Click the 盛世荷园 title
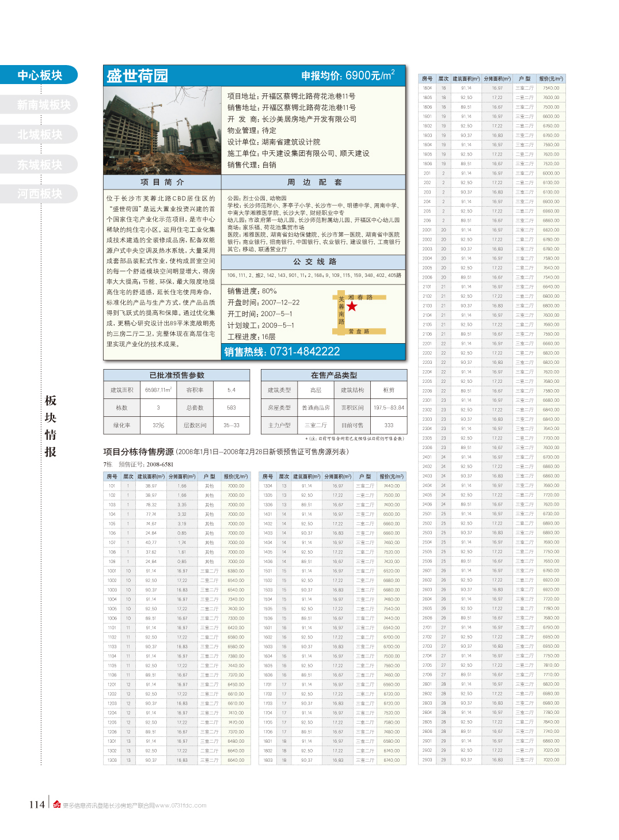The height and width of the screenshot is (840, 619). point(138,75)
